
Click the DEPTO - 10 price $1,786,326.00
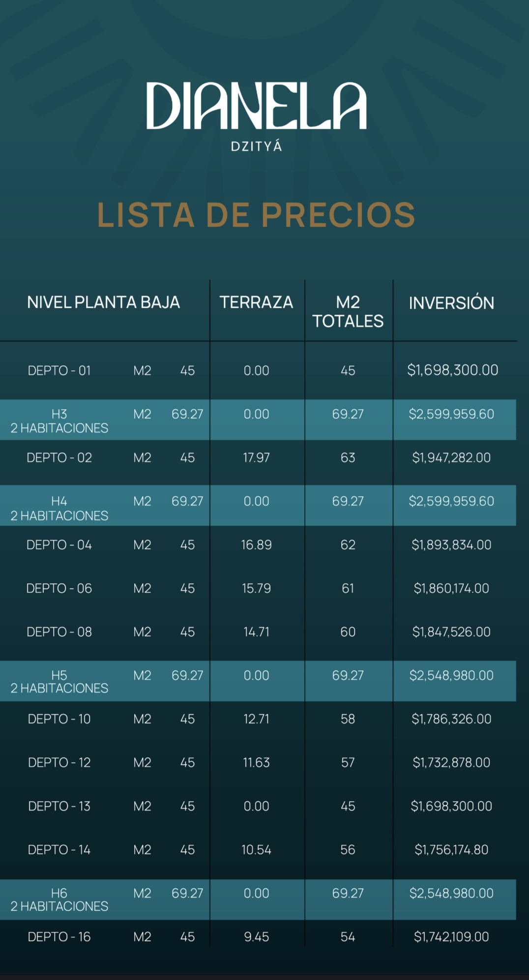[x=451, y=719]
